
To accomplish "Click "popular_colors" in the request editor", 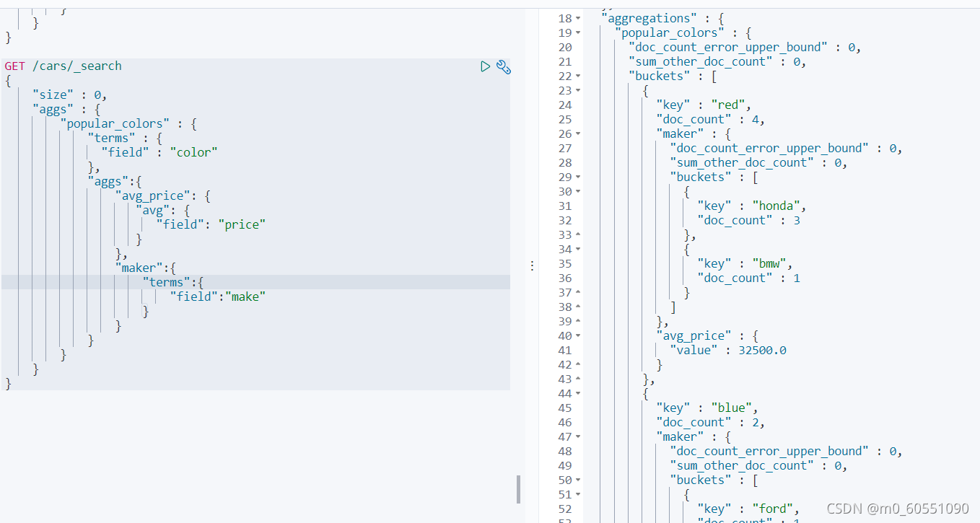I will tap(115, 123).
